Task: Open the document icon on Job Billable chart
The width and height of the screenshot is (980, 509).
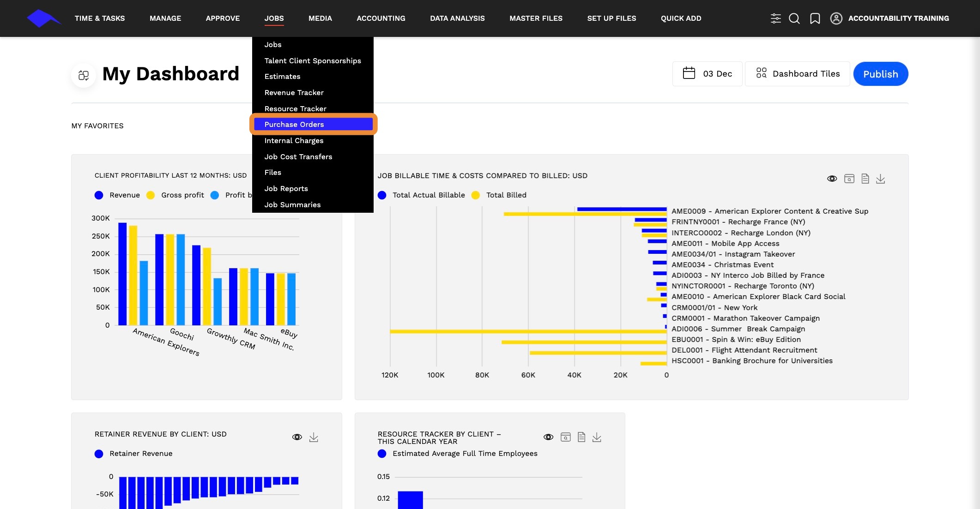Action: [865, 179]
